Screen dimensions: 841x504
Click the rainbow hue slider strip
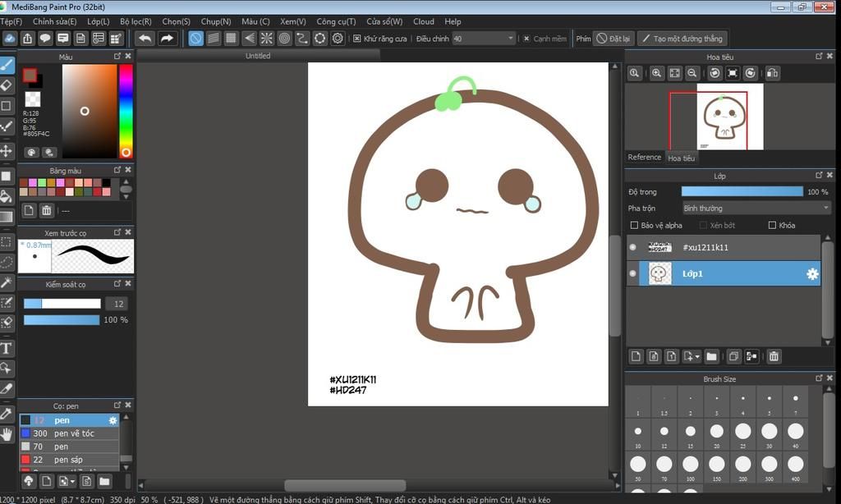click(x=126, y=111)
